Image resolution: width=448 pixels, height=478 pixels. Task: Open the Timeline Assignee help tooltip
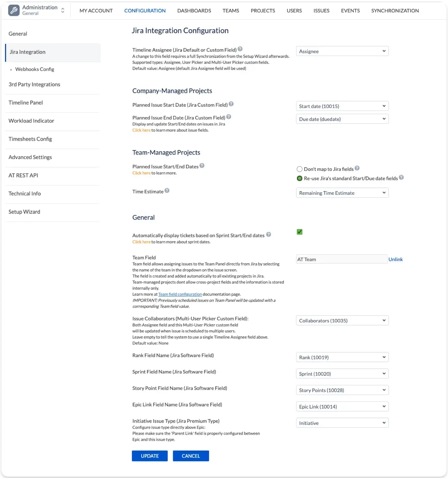[240, 49]
